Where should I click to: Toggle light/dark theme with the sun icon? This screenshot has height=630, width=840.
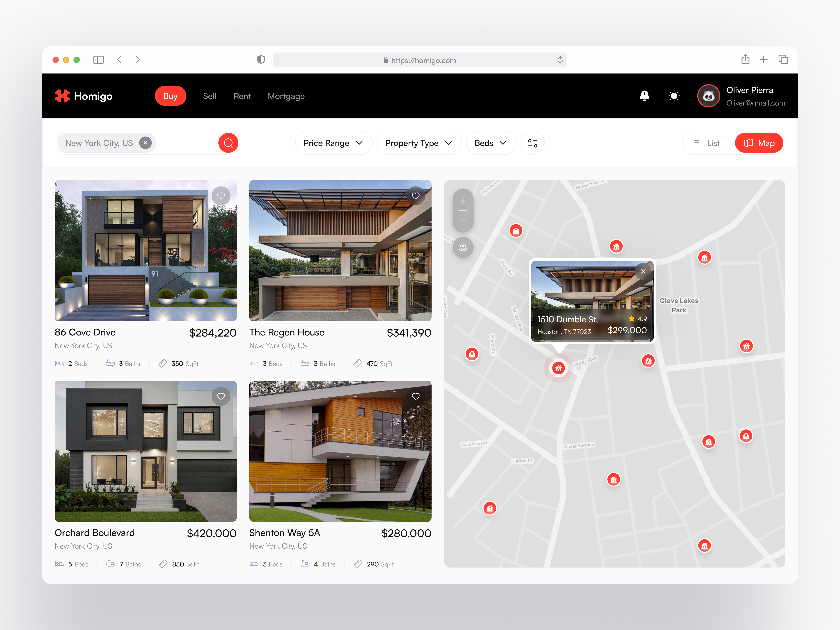pos(674,96)
